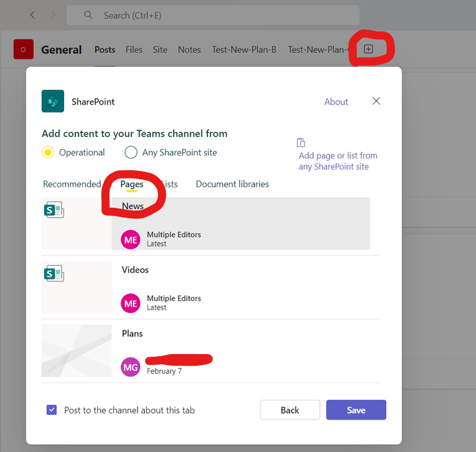Click the General channel name
The image size is (476, 452).
click(x=61, y=50)
